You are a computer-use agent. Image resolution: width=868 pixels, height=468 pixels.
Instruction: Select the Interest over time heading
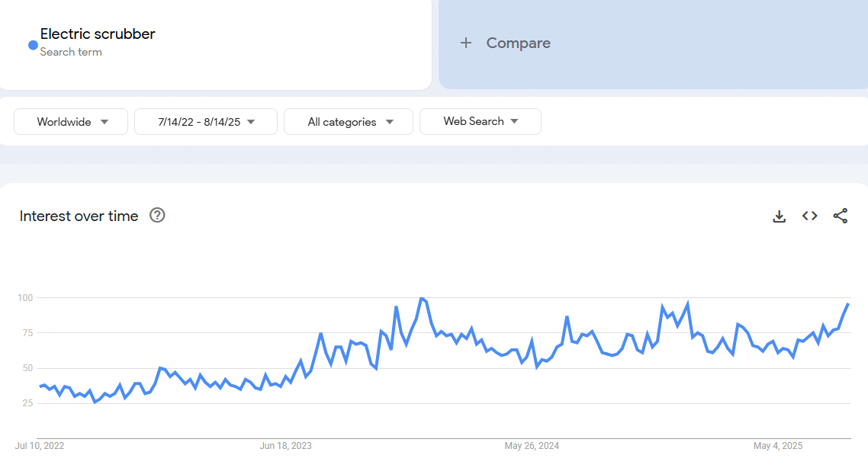(x=79, y=216)
